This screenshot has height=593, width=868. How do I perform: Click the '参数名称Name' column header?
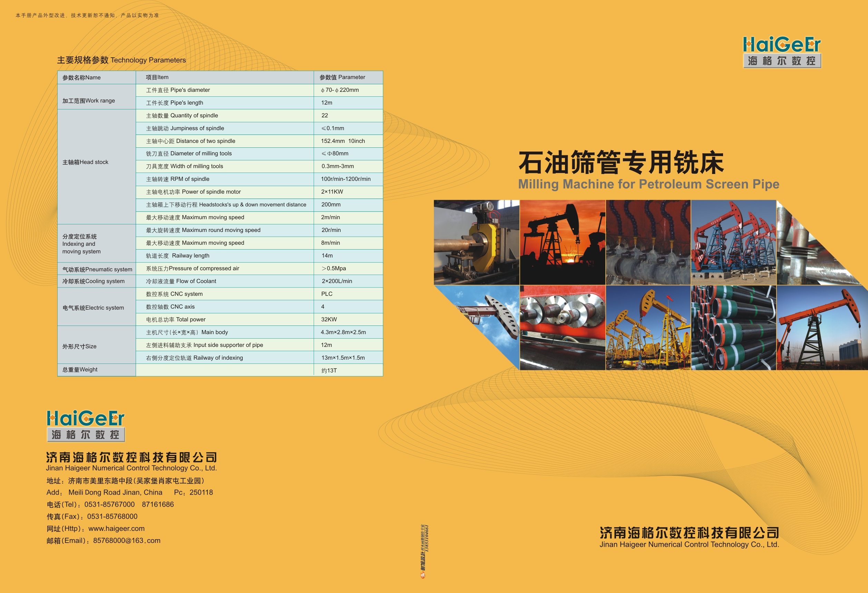point(97,77)
